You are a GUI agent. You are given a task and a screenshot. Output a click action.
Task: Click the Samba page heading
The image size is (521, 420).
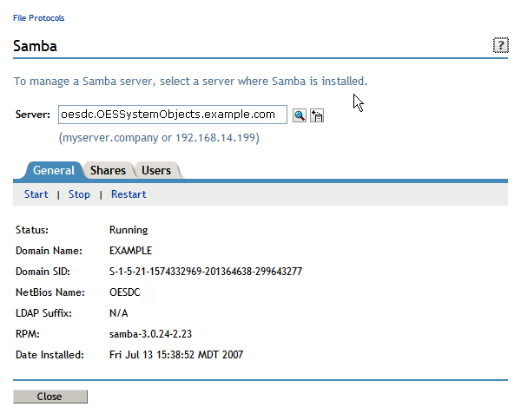(35, 46)
